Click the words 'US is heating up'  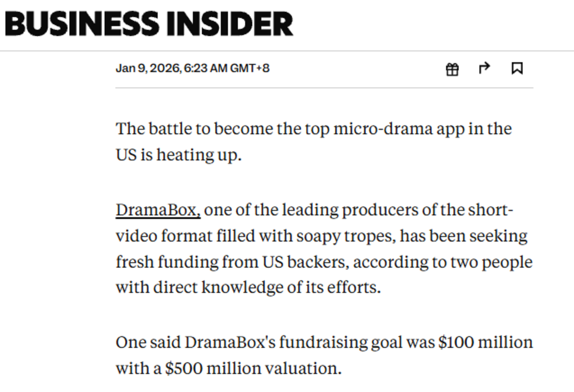point(179,155)
